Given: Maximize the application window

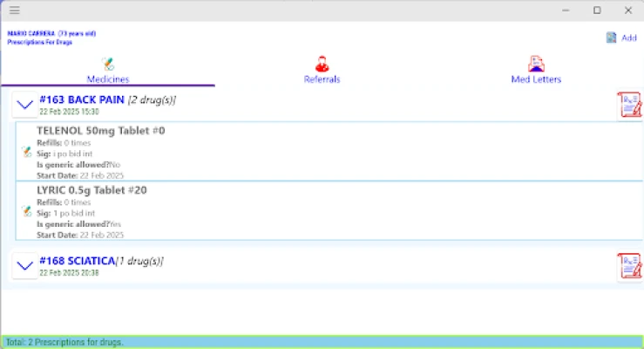Looking at the screenshot, I should click(597, 10).
